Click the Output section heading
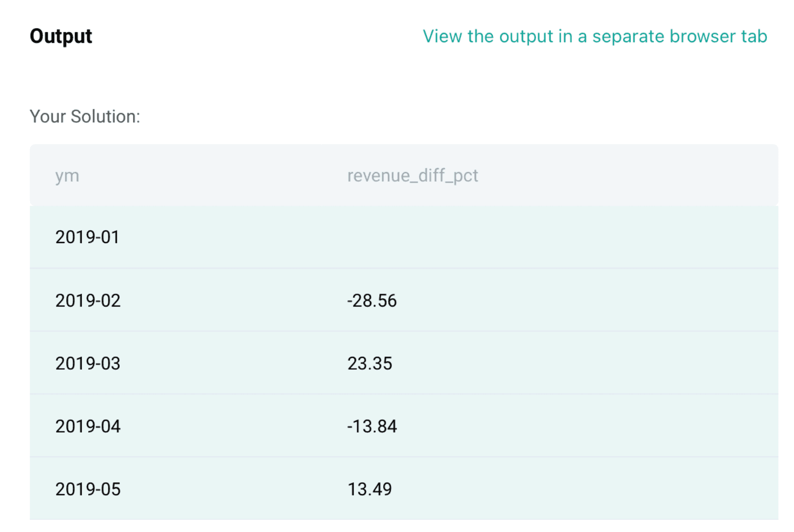Image resolution: width=794 pixels, height=532 pixels. coord(61,36)
